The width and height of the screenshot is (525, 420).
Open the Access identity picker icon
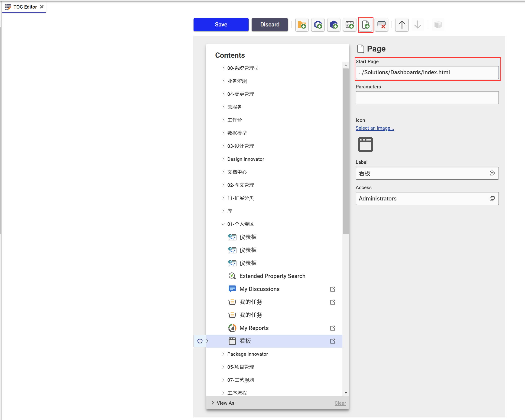[492, 198]
